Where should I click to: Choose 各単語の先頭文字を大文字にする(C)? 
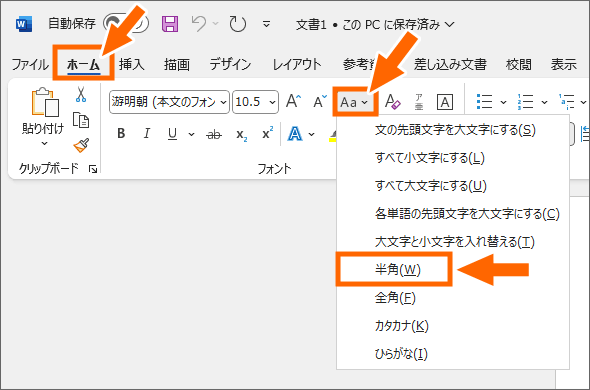pyautogui.click(x=453, y=214)
